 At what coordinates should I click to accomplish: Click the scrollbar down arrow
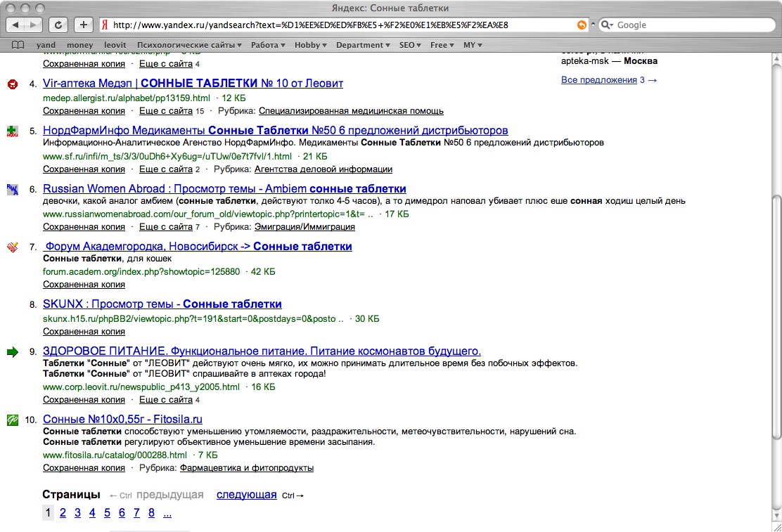[x=776, y=516]
